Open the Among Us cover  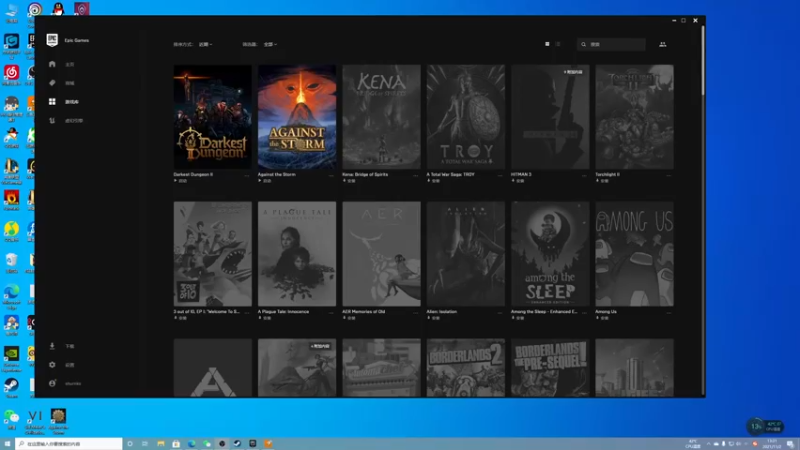635,254
